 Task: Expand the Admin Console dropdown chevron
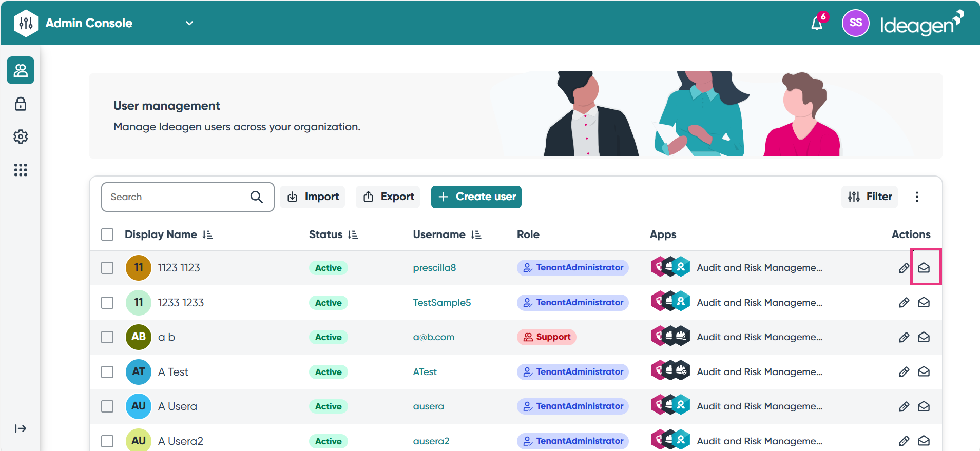coord(189,23)
